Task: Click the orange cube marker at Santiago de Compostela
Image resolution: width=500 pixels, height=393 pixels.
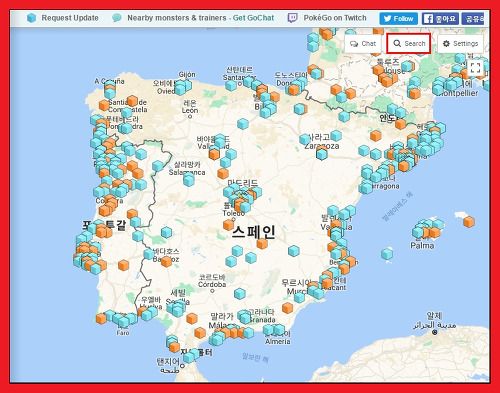Action: point(132,101)
